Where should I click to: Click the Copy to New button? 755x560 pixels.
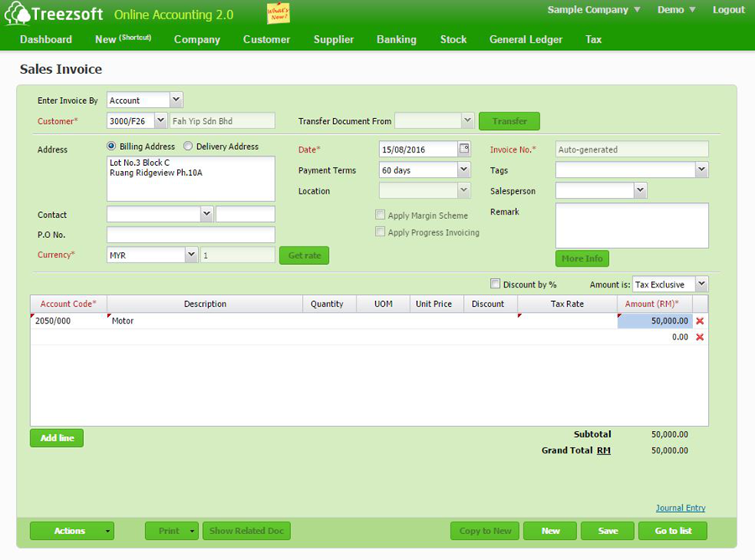pos(485,531)
